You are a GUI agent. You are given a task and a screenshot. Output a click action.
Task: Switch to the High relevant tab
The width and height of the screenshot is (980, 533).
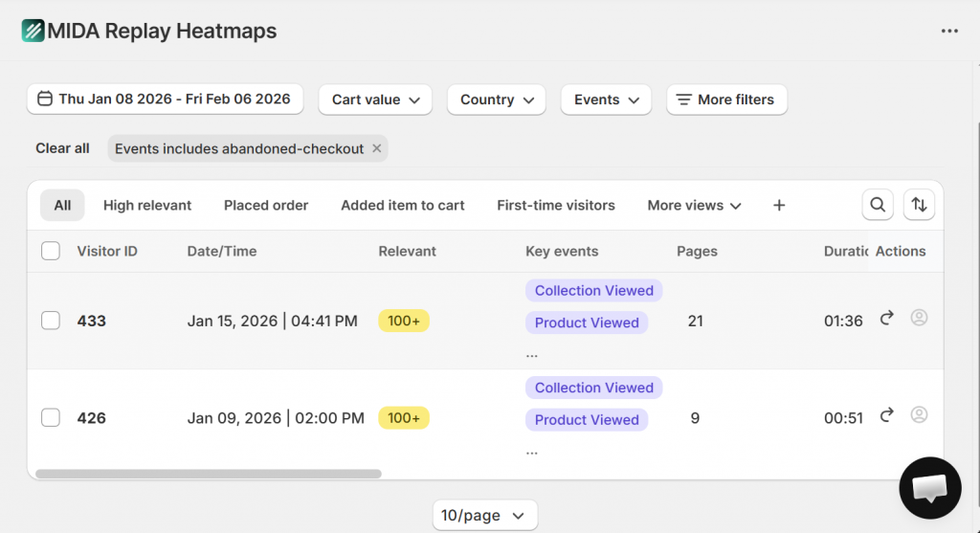(x=147, y=205)
